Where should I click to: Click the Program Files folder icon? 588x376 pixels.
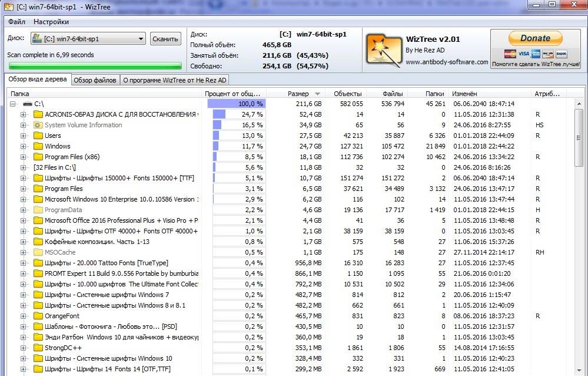tap(38, 189)
